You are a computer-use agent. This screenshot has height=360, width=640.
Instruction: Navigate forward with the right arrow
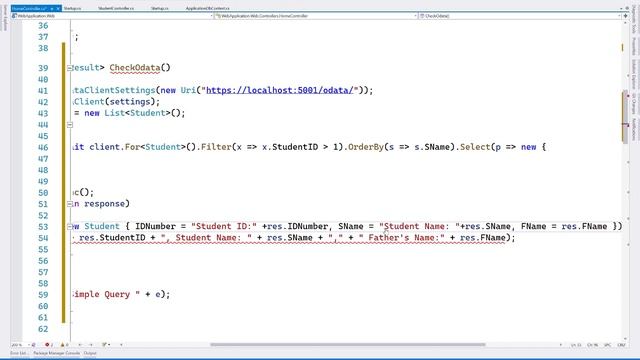(91, 345)
